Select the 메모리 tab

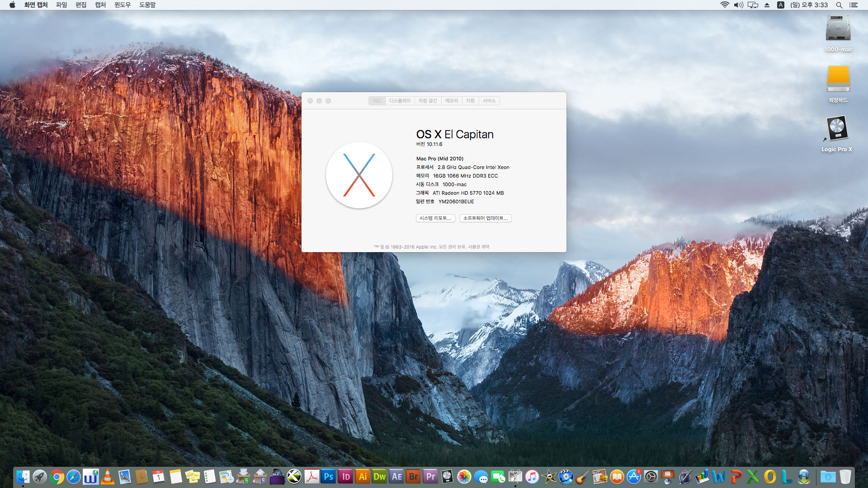pyautogui.click(x=451, y=101)
